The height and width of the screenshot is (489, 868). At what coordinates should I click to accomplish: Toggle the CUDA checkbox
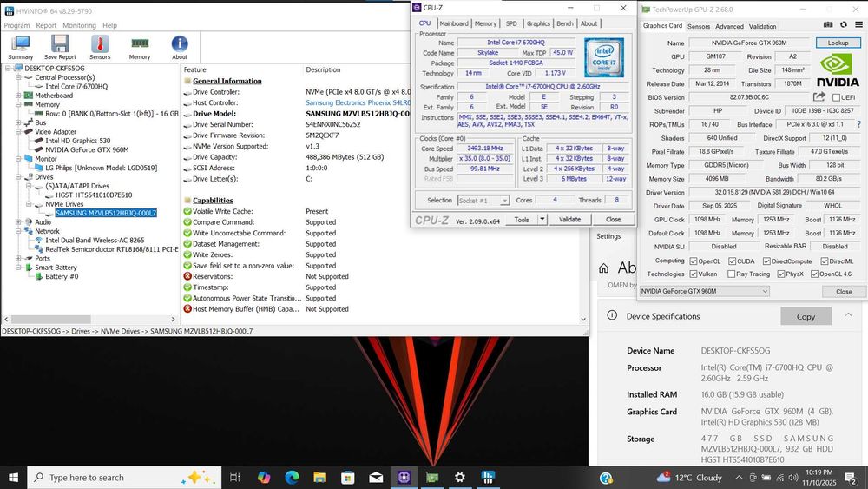tap(732, 261)
